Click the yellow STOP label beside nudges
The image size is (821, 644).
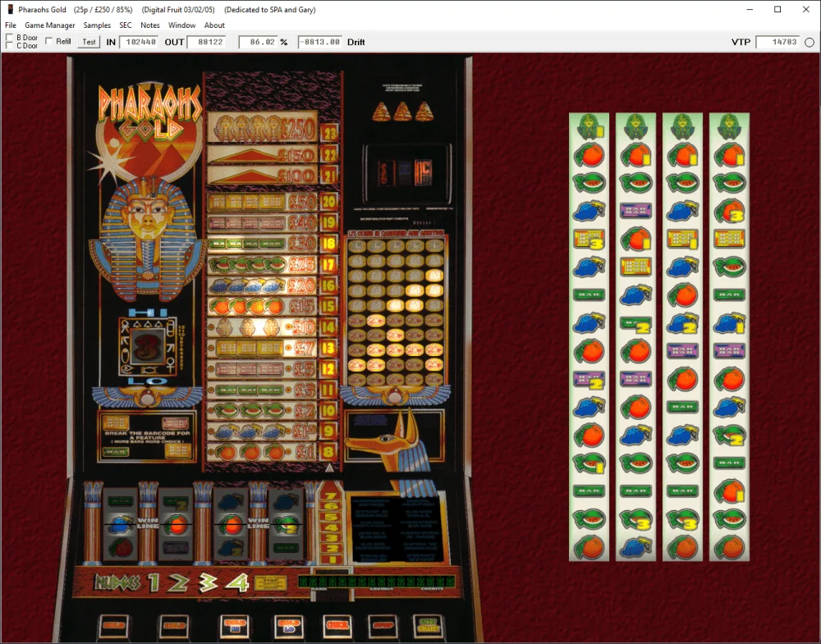[270, 582]
